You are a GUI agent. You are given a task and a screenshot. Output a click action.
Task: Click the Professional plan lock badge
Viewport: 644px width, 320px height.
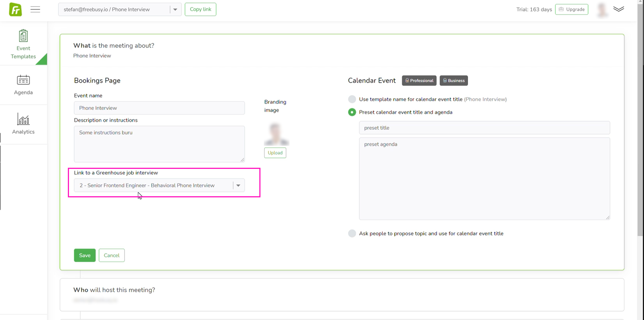pos(419,81)
